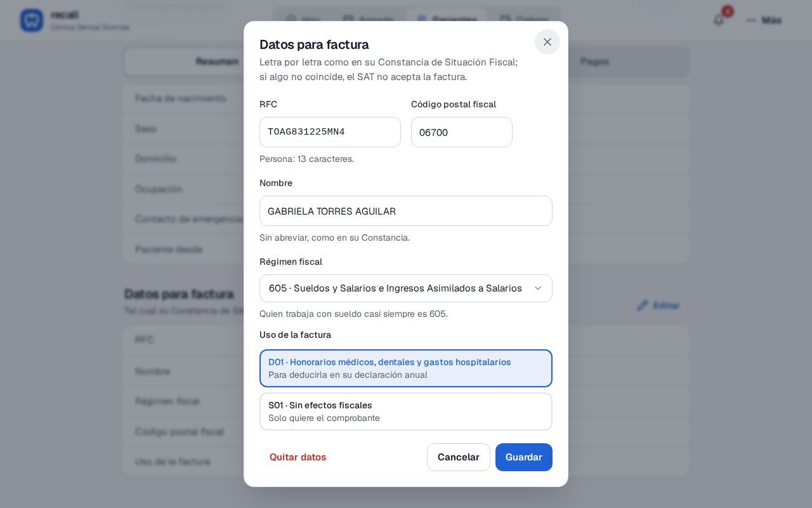The image size is (812, 508).
Task: Select D01 Honorarios médicos option
Action: tap(406, 368)
